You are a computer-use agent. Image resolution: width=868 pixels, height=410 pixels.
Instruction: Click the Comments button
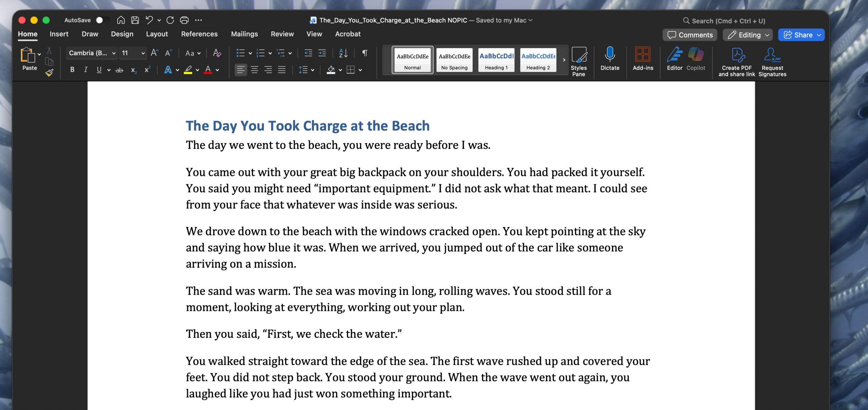pos(690,35)
